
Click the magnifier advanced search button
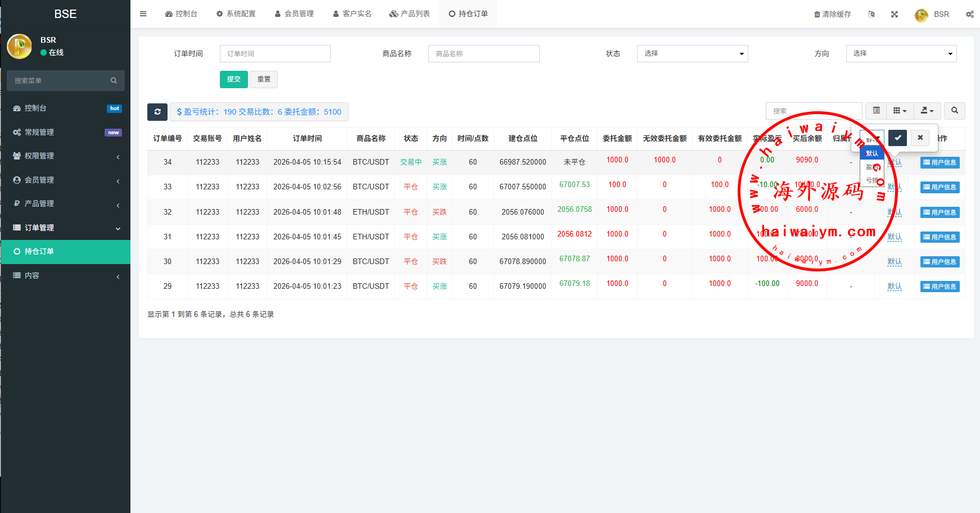[x=954, y=111]
